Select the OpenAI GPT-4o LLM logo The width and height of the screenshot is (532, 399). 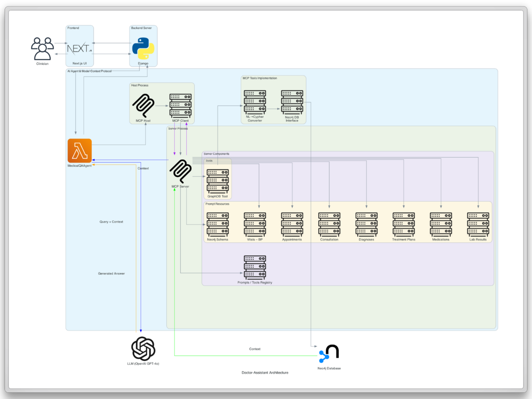click(x=143, y=349)
